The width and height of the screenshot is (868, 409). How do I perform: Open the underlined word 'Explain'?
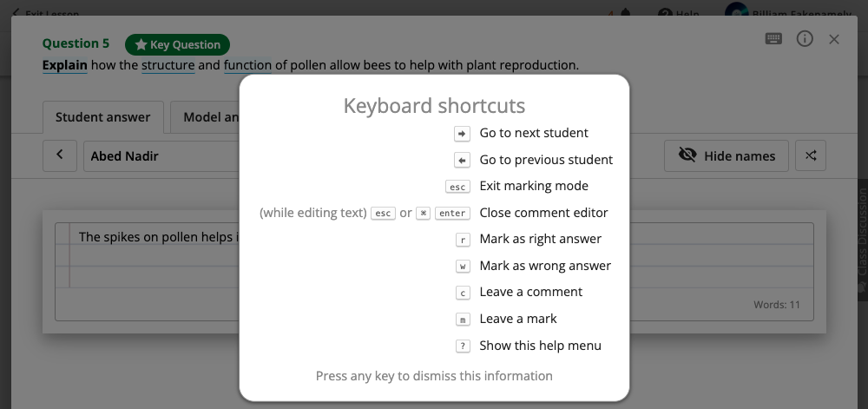click(65, 65)
